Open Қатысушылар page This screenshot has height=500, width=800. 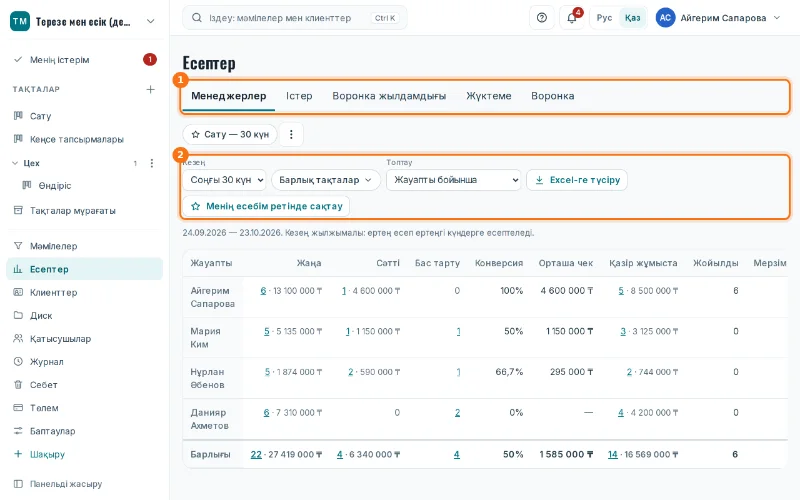84,339
